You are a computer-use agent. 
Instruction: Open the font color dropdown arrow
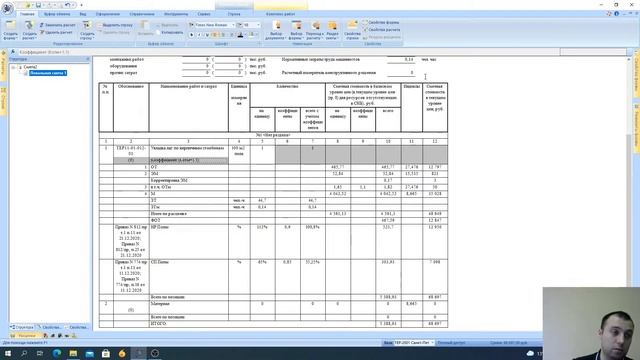tap(246, 35)
